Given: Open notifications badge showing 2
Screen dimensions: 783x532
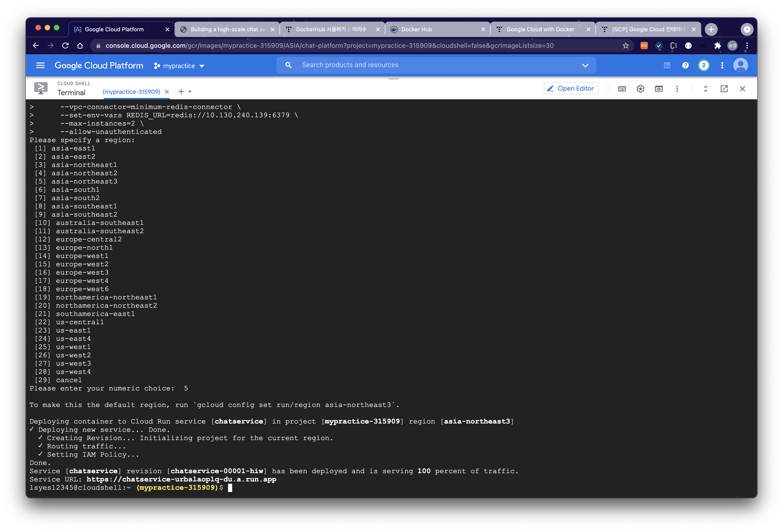Looking at the screenshot, I should pos(704,65).
